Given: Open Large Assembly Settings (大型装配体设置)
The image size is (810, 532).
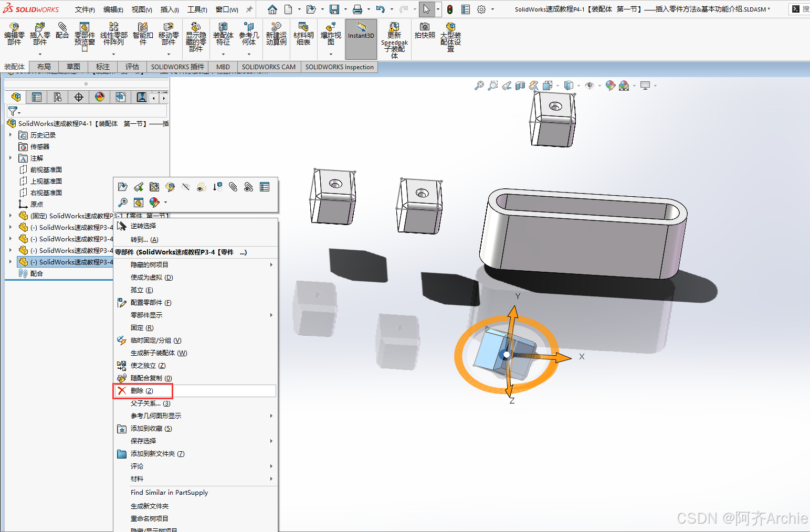Looking at the screenshot, I should 450,37.
